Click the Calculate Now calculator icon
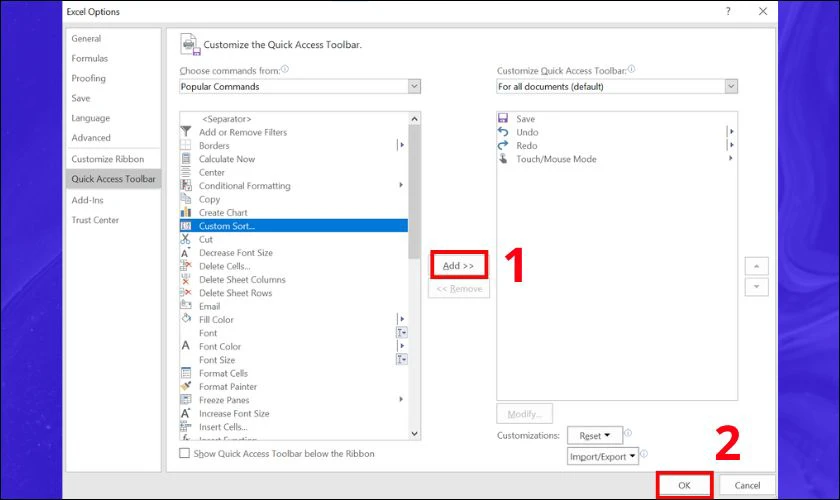This screenshot has width=840, height=500. 186,158
